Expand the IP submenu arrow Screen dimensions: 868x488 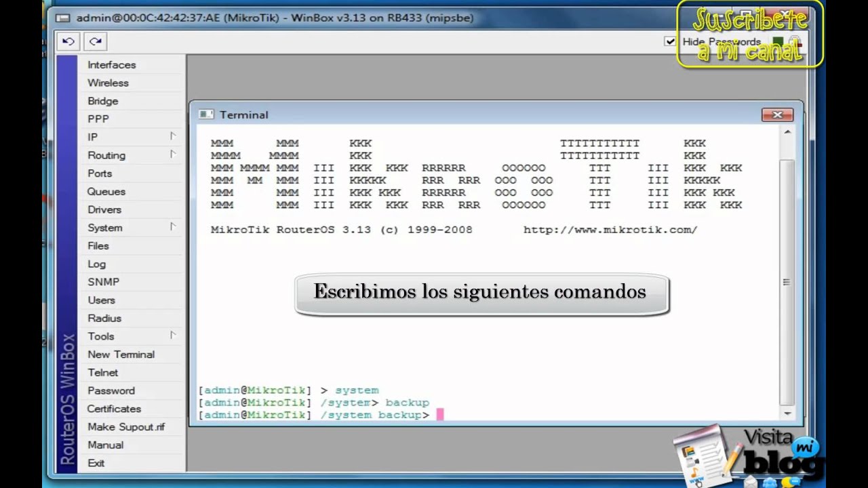click(173, 136)
